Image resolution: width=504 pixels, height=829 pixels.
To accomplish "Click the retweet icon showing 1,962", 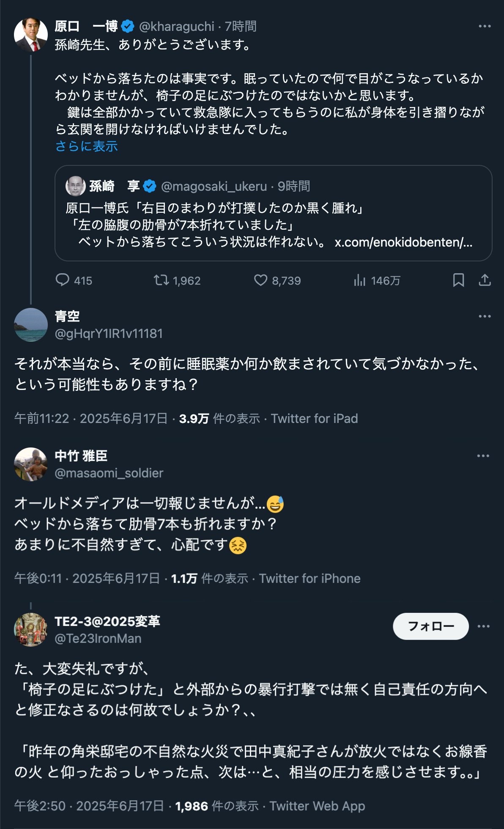I will click(x=161, y=280).
